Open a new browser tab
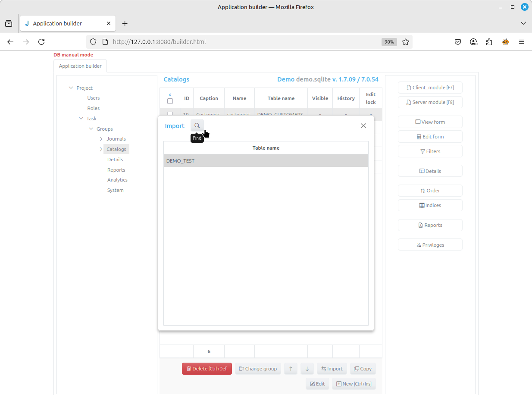Image resolution: width=532 pixels, height=395 pixels. coord(125,23)
